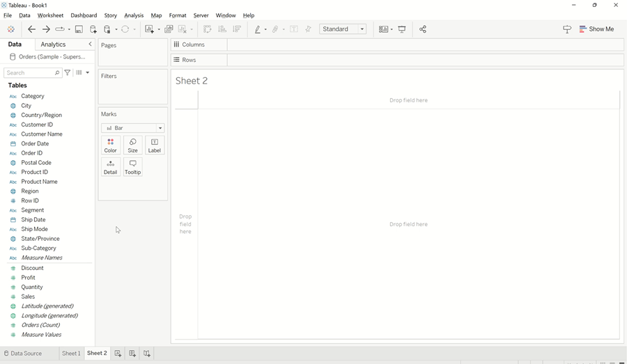Open the Analysis menu

pyautogui.click(x=134, y=15)
